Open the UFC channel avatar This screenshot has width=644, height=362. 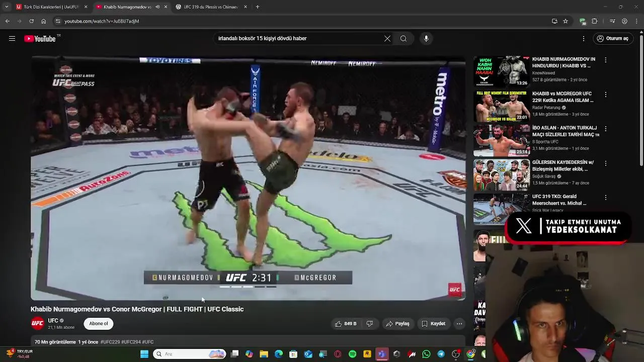[38, 323]
